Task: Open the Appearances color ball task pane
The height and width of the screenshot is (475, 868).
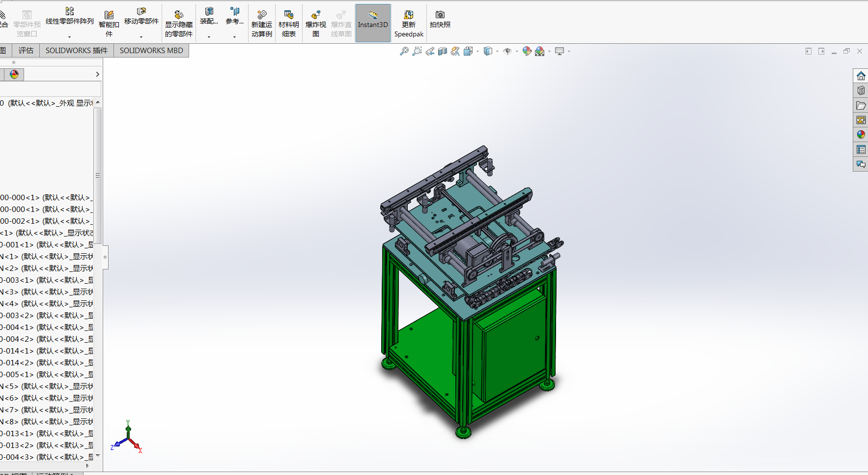Action: 861,135
